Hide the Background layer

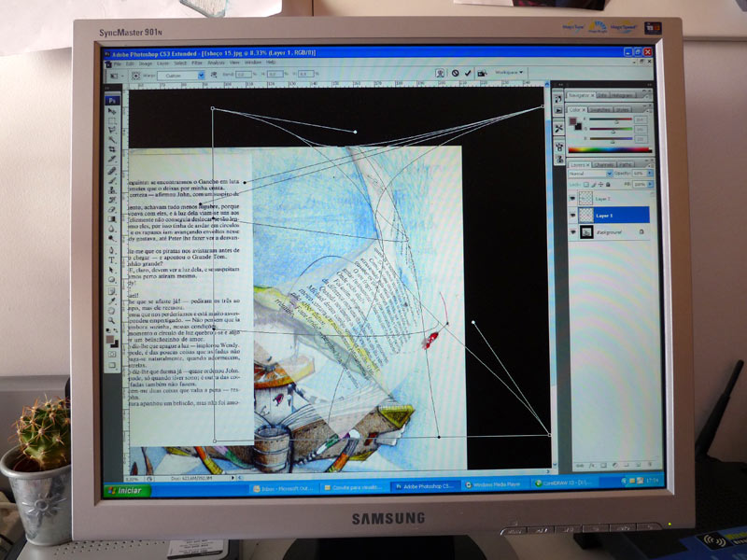pos(572,231)
